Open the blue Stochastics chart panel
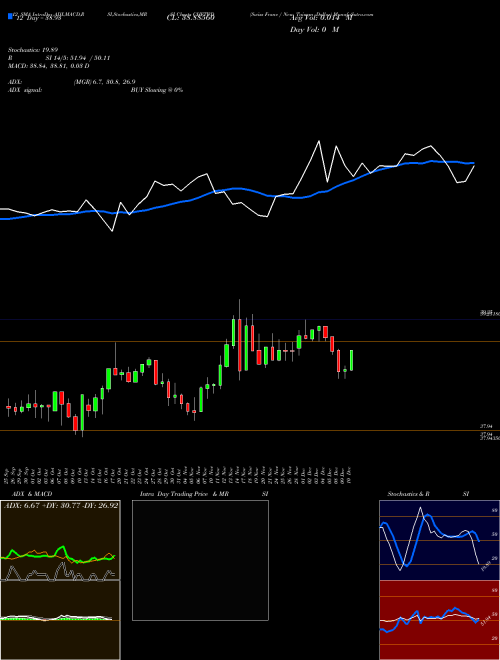 [439, 540]
